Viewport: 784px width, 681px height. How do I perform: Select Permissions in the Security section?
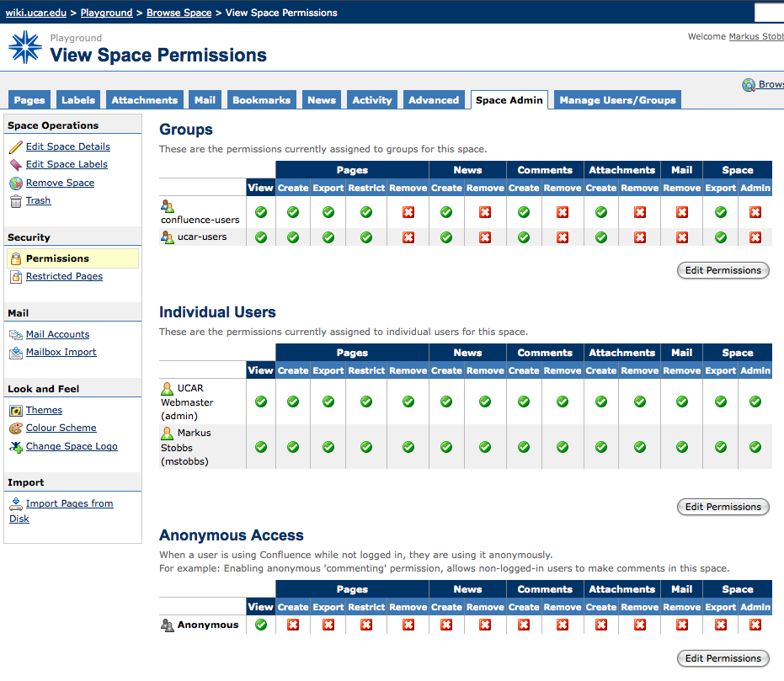point(57,258)
